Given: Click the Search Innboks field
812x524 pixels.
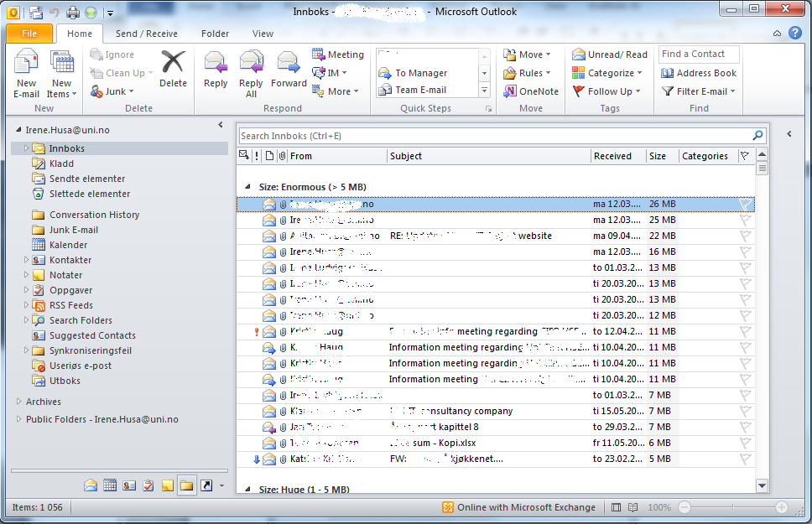Looking at the screenshot, I should point(495,136).
